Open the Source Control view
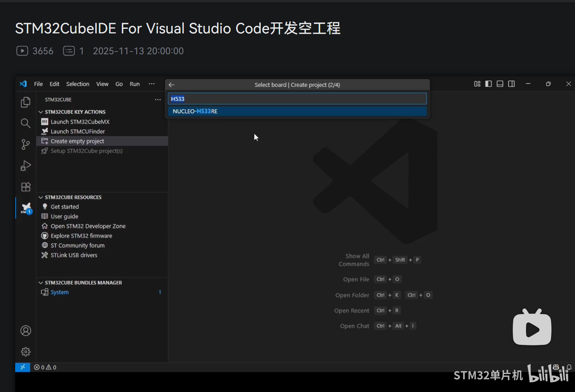The height and width of the screenshot is (392, 575). point(25,144)
